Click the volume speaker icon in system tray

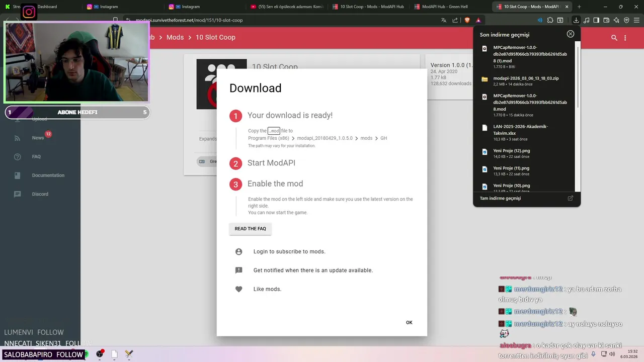pos(612,354)
